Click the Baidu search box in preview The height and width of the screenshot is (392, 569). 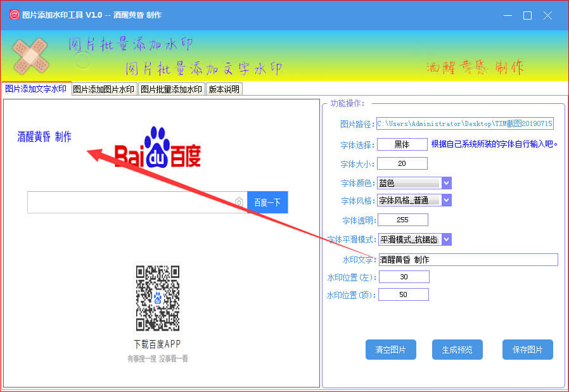[137, 203]
